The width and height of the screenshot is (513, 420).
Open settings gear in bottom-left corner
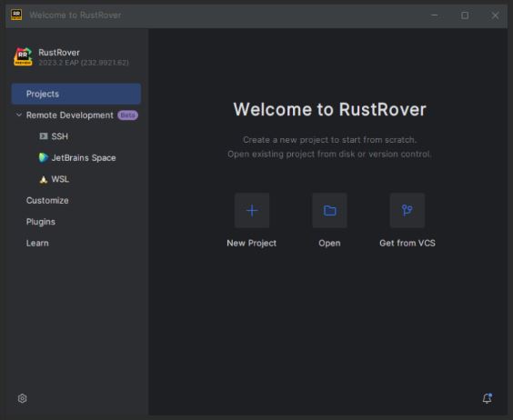22,398
